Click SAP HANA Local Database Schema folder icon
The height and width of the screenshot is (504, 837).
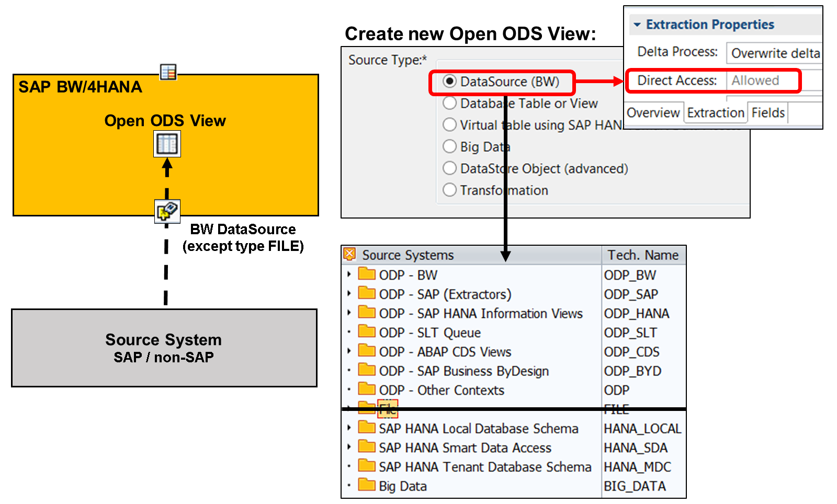[x=367, y=427]
